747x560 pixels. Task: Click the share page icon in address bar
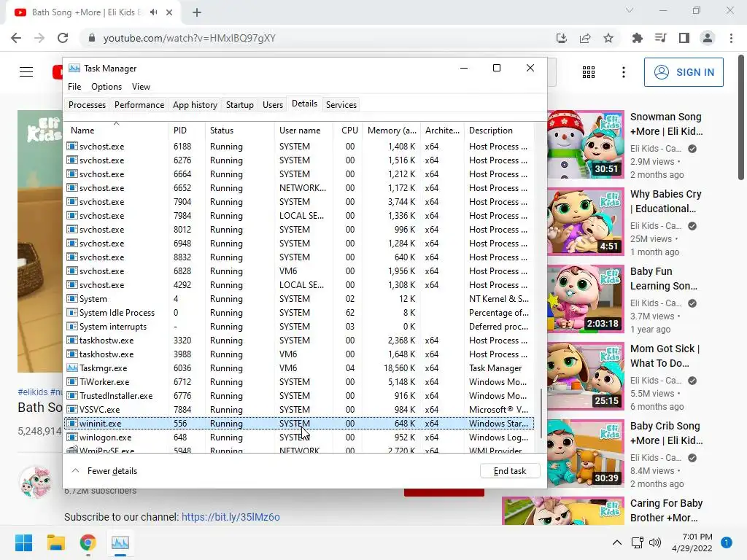(x=585, y=38)
